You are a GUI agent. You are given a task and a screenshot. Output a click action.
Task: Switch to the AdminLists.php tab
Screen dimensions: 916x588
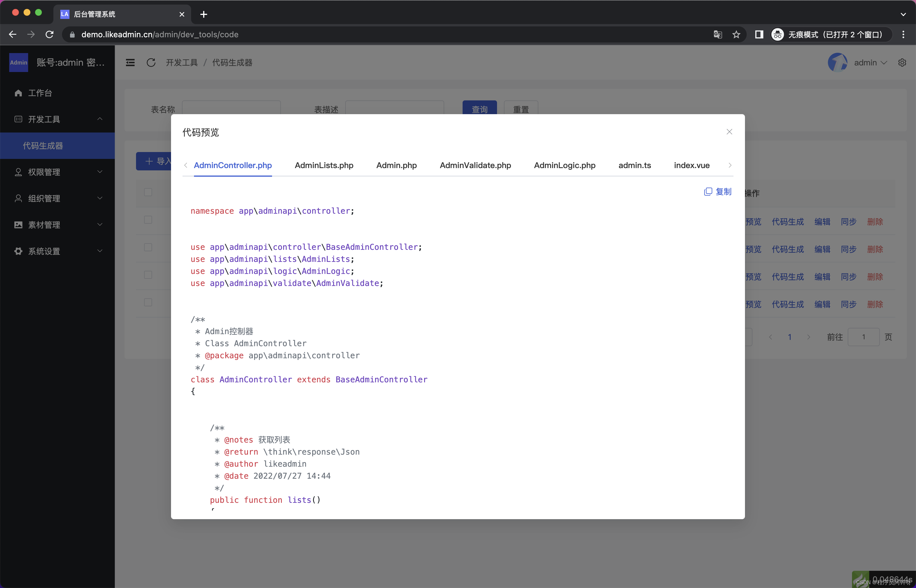[x=324, y=165]
